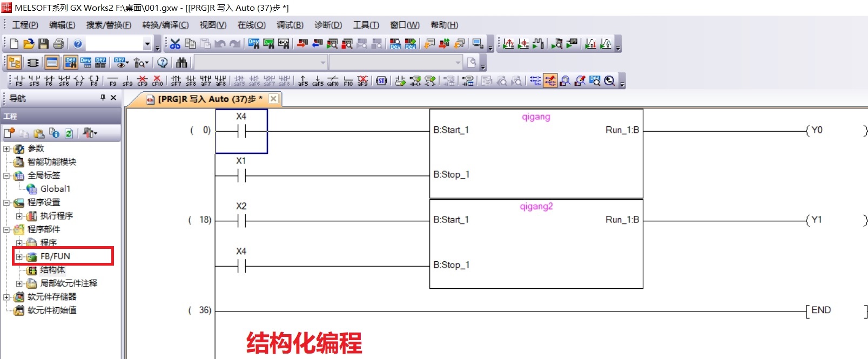This screenshot has height=359, width=868.
Task: Select Global1 in the project tree
Action: (x=55, y=189)
